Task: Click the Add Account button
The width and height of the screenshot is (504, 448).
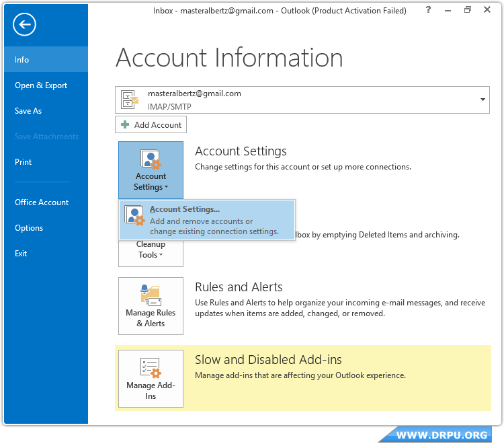Action: 151,124
